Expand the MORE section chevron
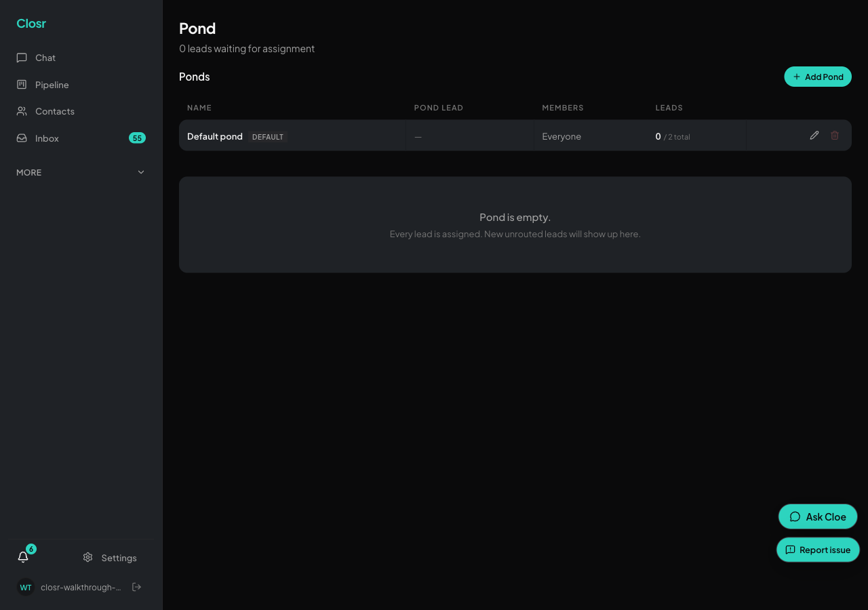 click(x=141, y=172)
